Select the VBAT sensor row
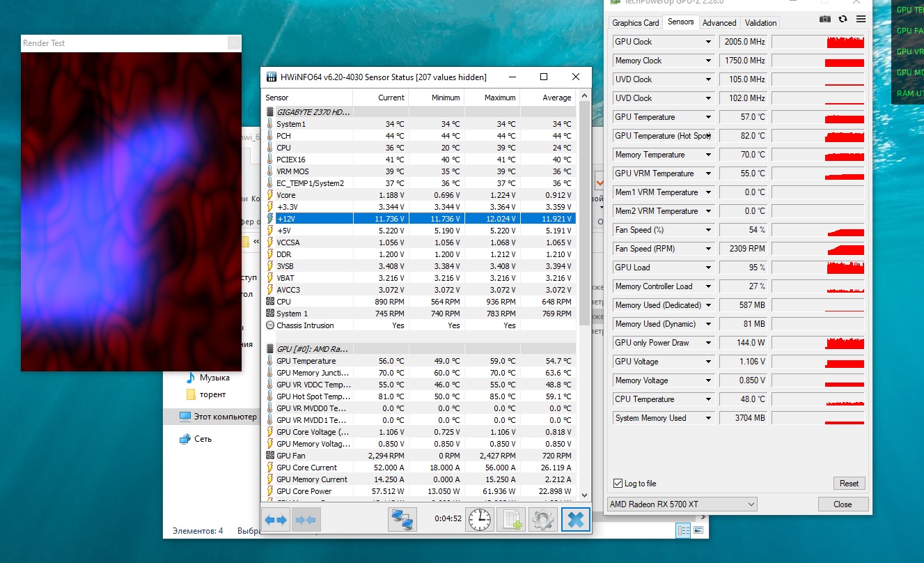924x563 pixels. (419, 278)
